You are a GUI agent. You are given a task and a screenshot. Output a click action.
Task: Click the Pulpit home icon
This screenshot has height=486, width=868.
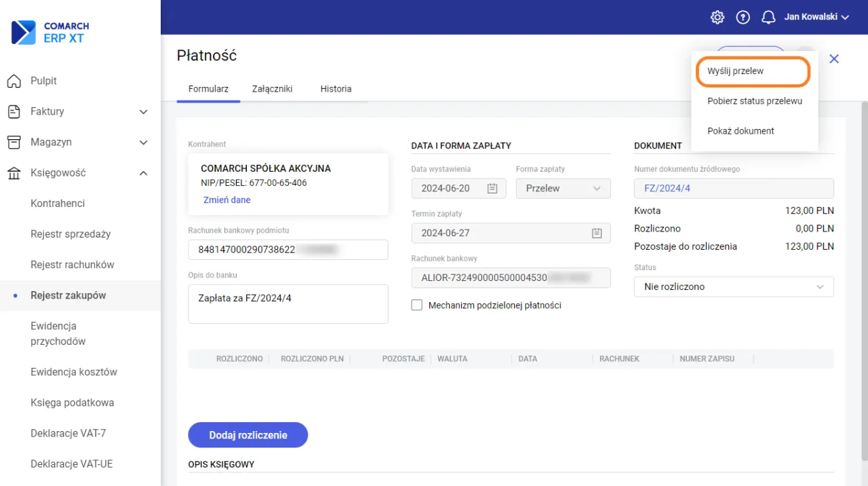[x=14, y=81]
